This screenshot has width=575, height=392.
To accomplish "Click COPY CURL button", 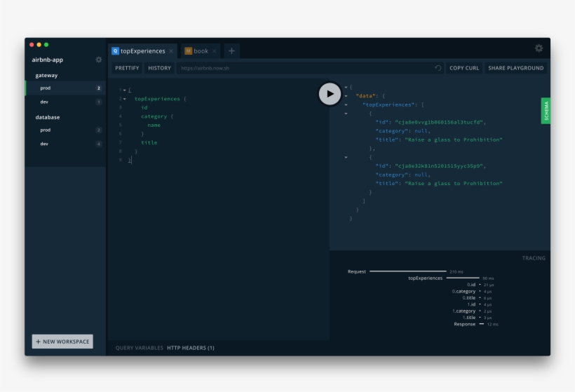I will coord(464,68).
